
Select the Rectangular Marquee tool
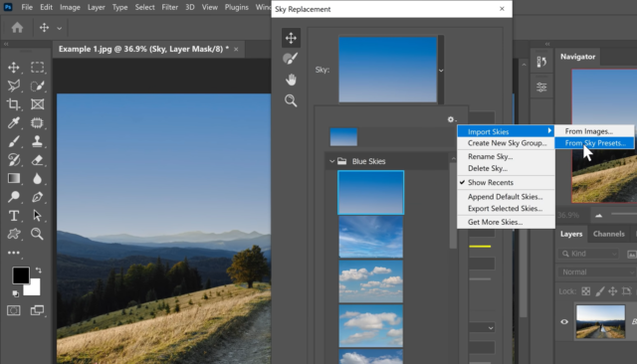pos(37,68)
